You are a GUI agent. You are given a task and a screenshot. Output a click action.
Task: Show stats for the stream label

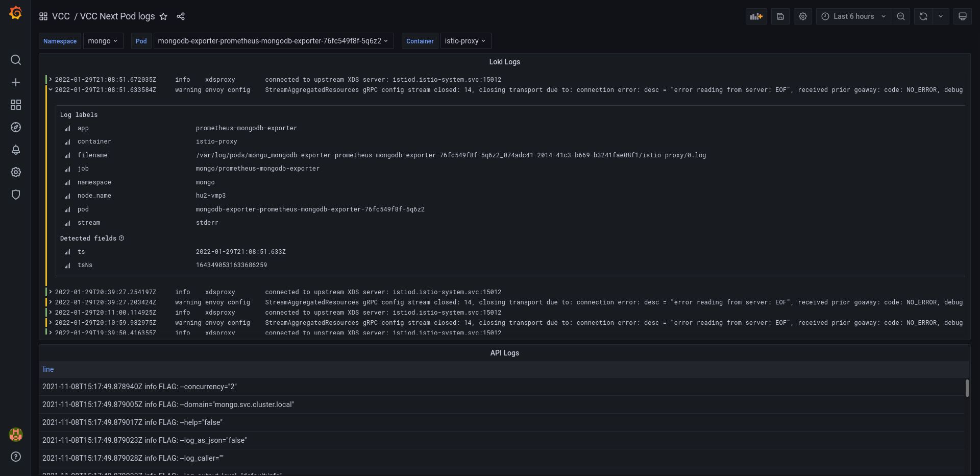coord(67,223)
